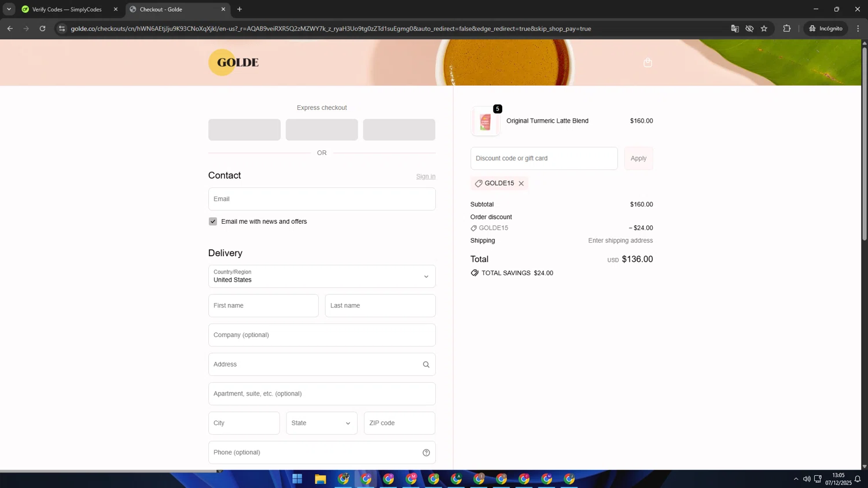868x488 pixels.
Task: Select the Apartment, suite, etc. field
Action: point(322,394)
